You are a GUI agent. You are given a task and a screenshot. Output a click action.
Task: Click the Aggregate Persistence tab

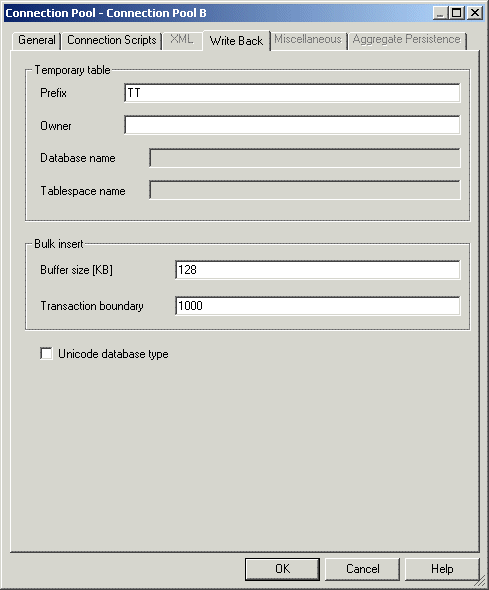click(x=407, y=40)
